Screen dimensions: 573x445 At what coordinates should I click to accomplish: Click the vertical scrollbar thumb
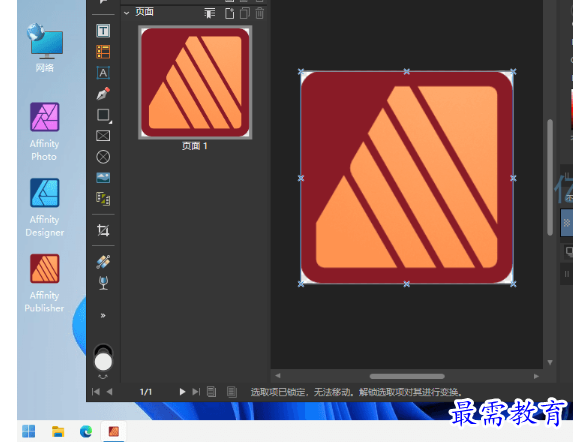click(550, 177)
